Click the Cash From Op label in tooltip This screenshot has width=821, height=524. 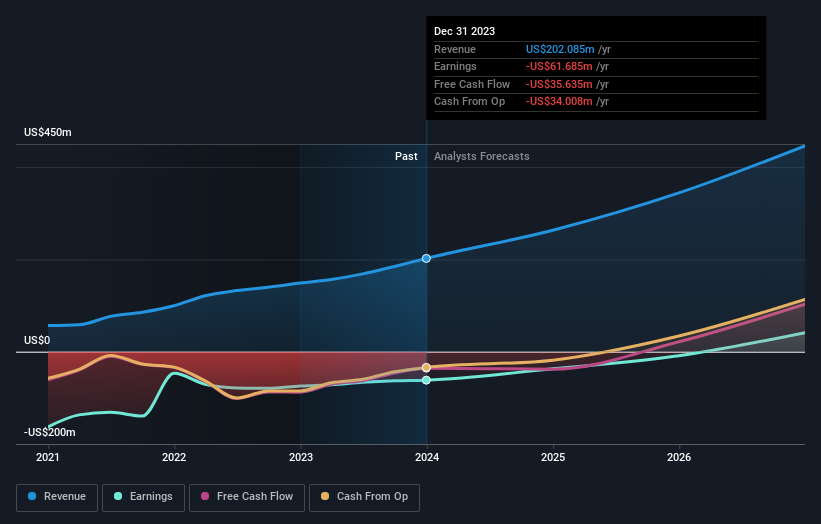[470, 102]
